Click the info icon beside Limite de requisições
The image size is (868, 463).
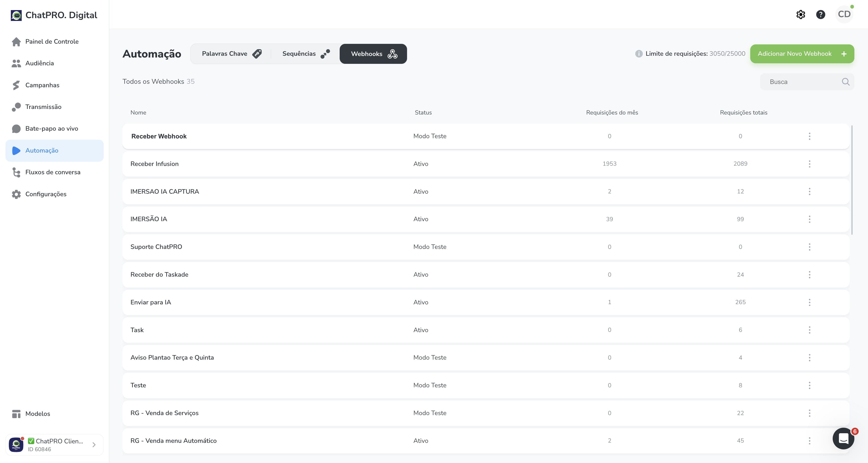[x=639, y=54]
